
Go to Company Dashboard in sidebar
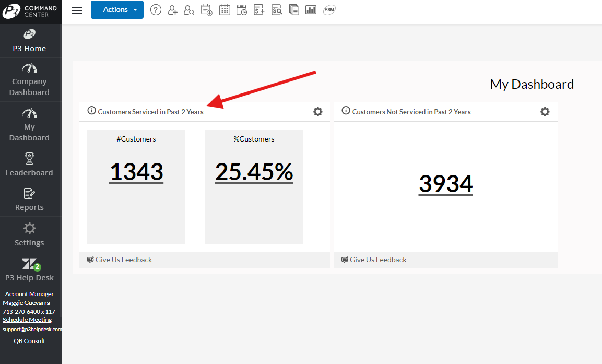tap(30, 81)
